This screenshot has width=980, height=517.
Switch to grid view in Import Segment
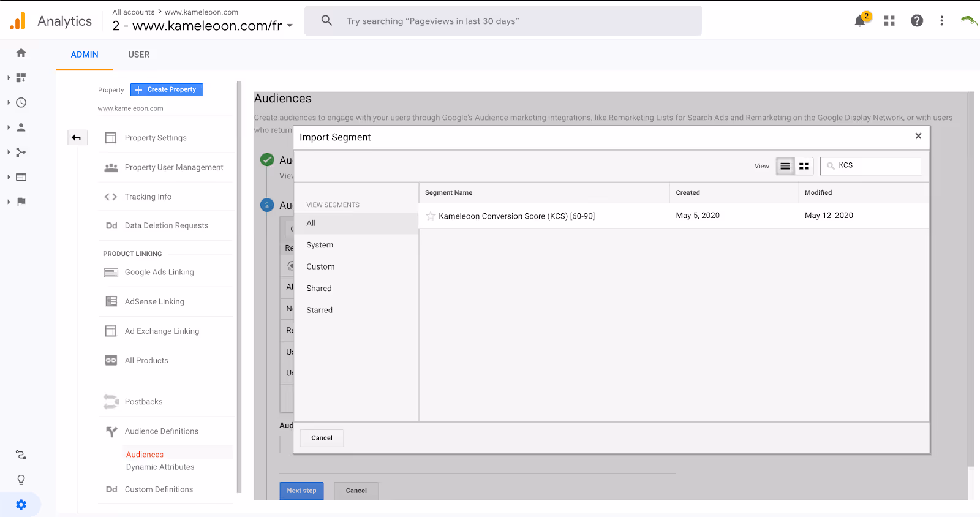[804, 166]
